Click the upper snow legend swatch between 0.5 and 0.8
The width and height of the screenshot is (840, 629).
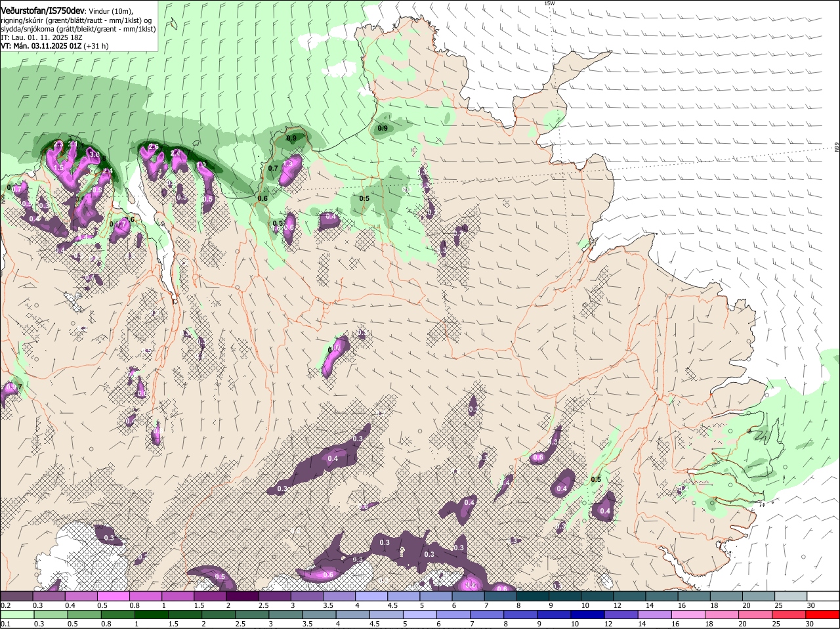point(113,596)
